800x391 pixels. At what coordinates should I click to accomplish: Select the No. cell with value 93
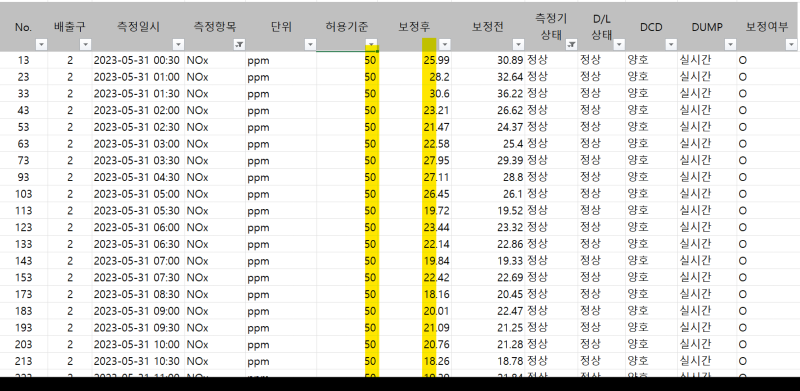tap(23, 177)
